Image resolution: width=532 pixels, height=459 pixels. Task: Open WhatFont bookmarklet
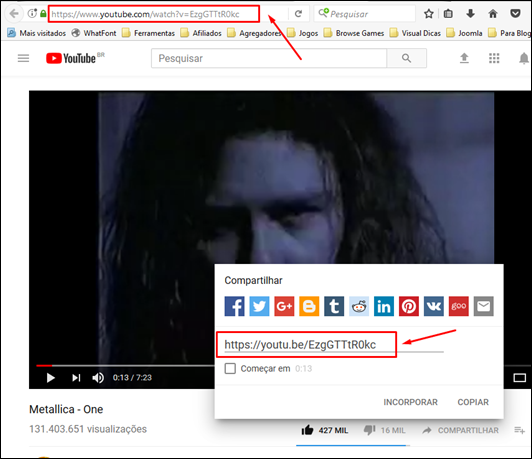tap(94, 33)
